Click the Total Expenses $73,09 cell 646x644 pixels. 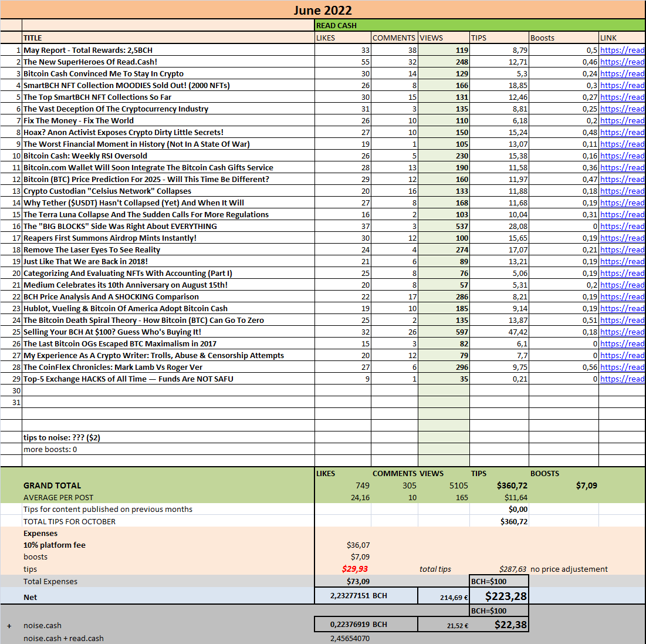(x=343, y=581)
